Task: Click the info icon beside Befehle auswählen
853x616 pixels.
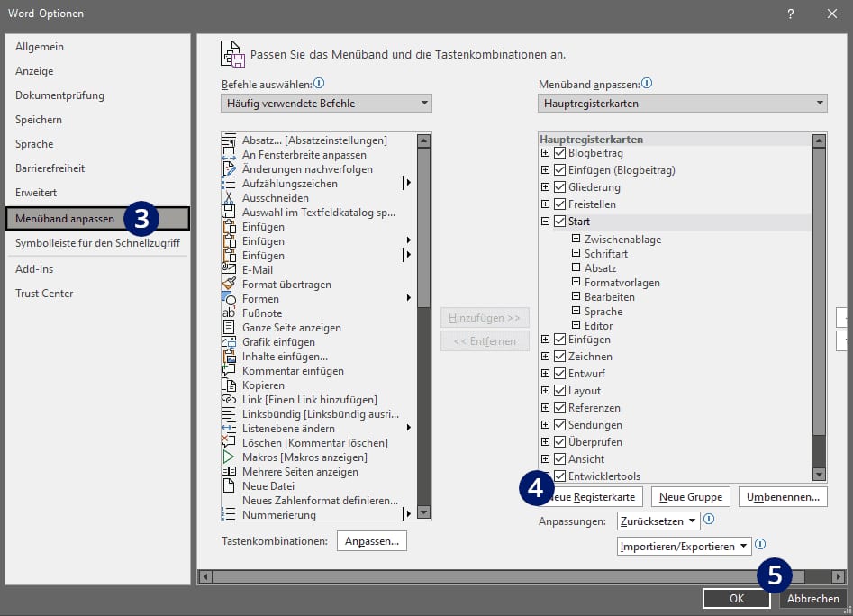Action: [x=320, y=83]
